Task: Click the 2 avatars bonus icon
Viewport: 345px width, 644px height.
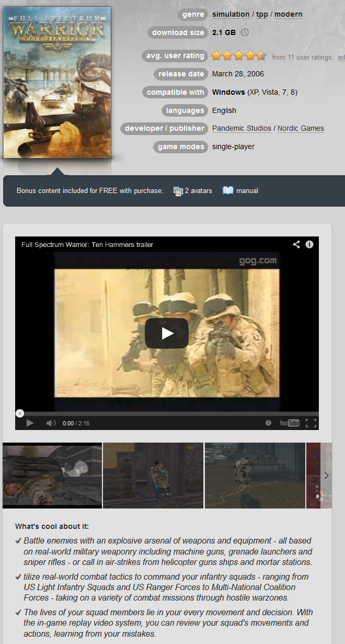Action: pos(178,191)
